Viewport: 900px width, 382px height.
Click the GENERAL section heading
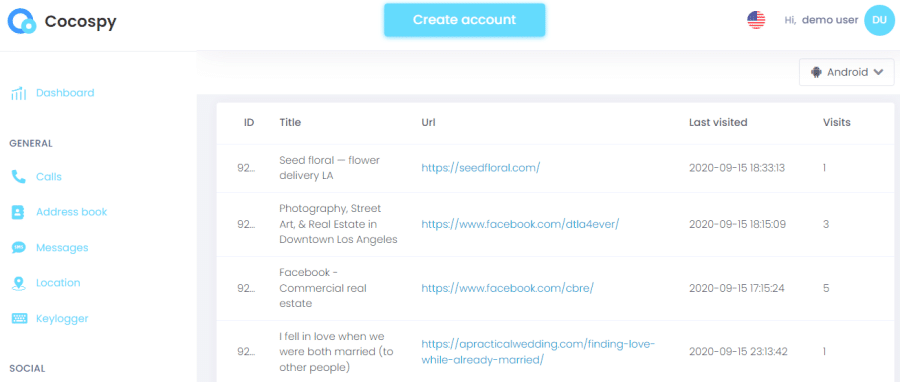pyautogui.click(x=31, y=143)
